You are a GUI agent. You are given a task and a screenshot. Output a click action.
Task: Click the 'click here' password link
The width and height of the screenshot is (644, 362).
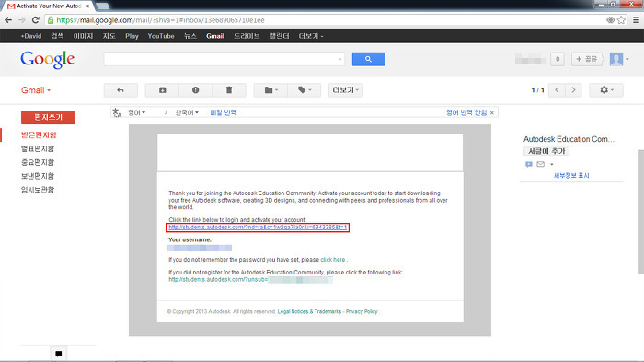click(x=333, y=260)
